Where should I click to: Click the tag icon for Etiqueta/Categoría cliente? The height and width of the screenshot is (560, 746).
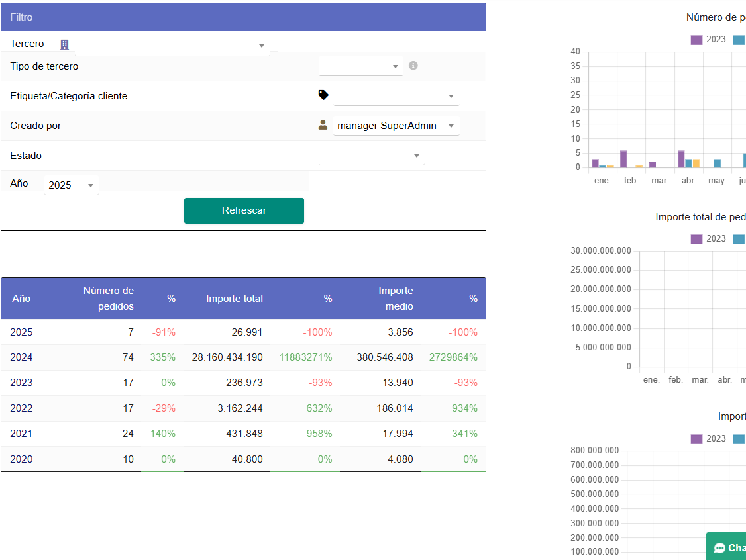click(323, 95)
